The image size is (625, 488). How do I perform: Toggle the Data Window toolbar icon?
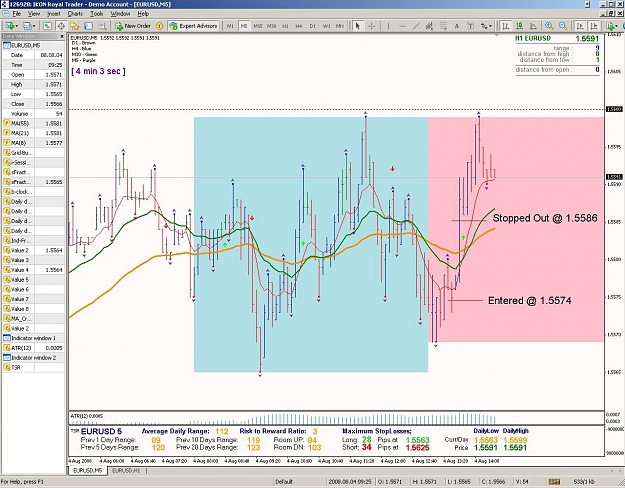point(61,26)
